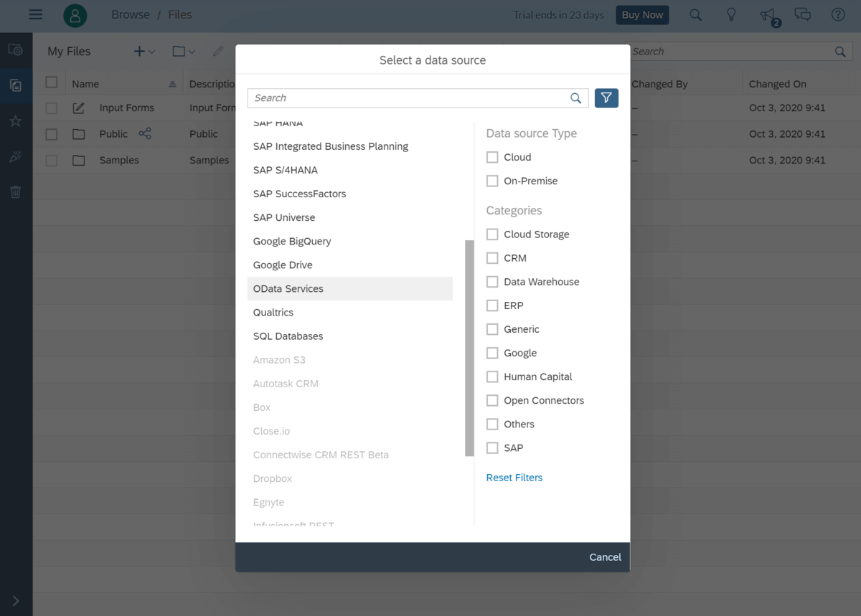This screenshot has height=616, width=861.
Task: Expand the left sidebar chevron
Action: click(x=16, y=601)
